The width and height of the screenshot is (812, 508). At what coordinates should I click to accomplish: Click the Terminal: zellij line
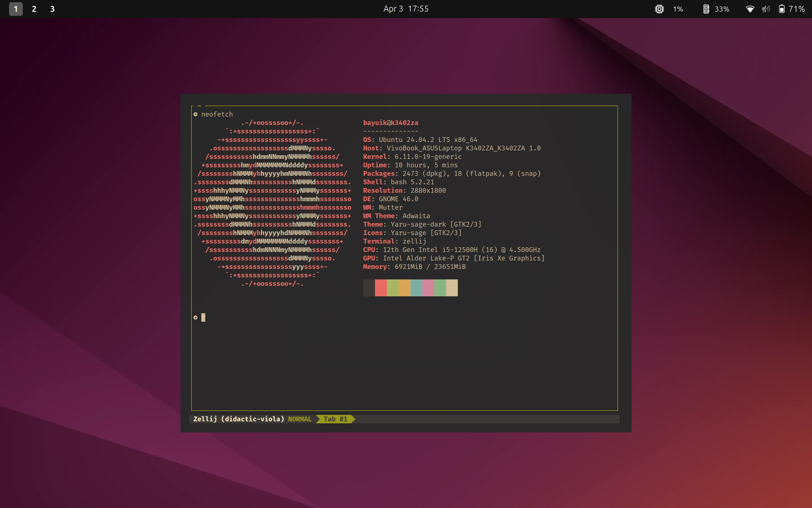tap(394, 241)
